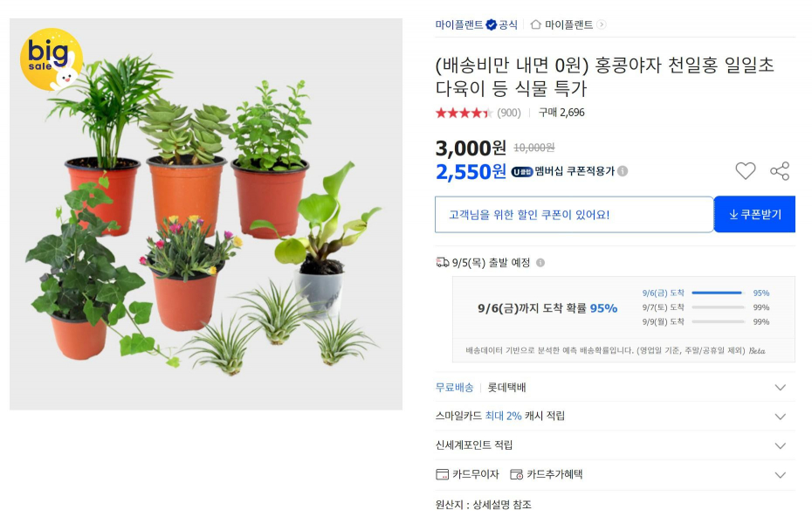Expand the card benefits row chevron
Screen dimensions: 812x517
point(780,475)
